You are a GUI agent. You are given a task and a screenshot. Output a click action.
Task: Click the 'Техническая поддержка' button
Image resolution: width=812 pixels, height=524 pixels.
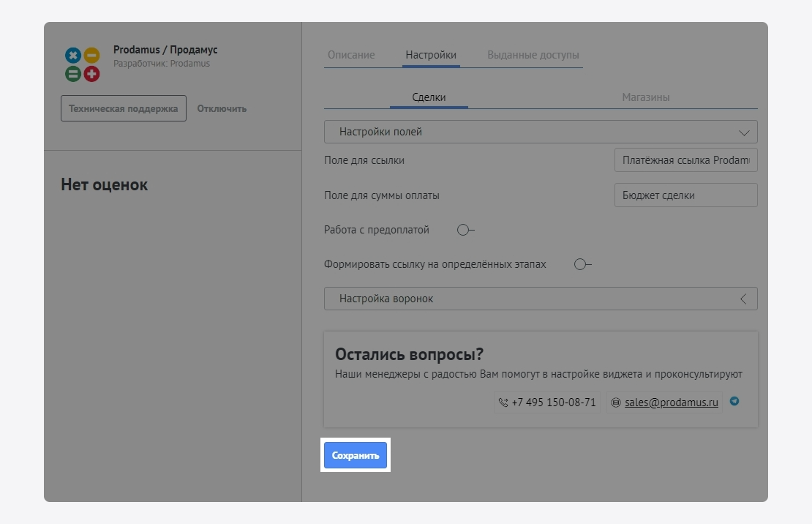(123, 108)
